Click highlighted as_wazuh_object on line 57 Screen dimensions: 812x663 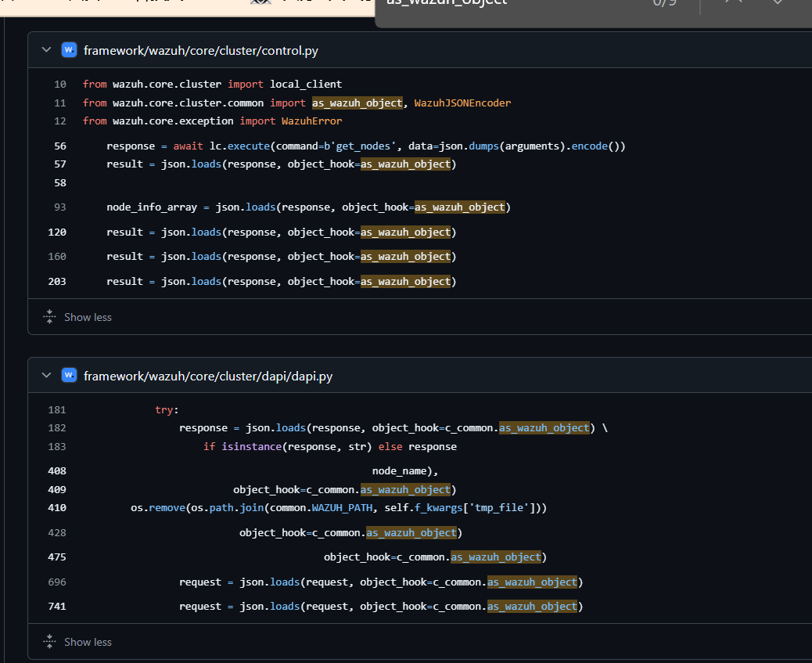point(405,164)
